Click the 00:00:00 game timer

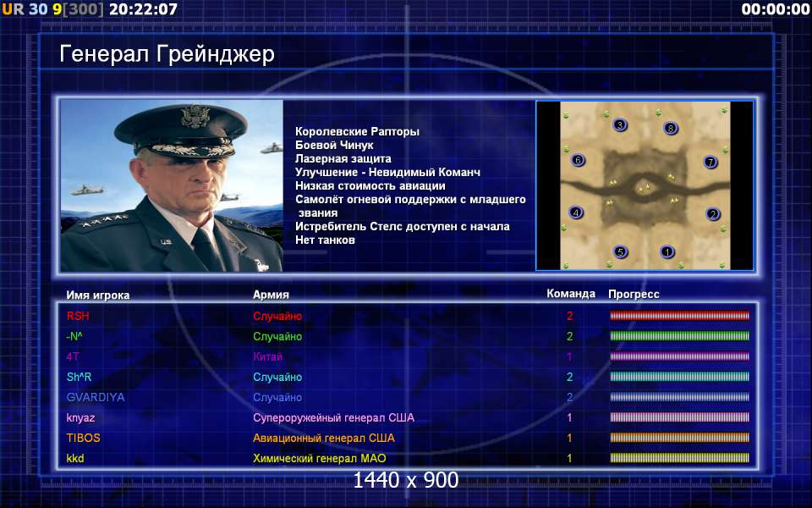pos(776,8)
